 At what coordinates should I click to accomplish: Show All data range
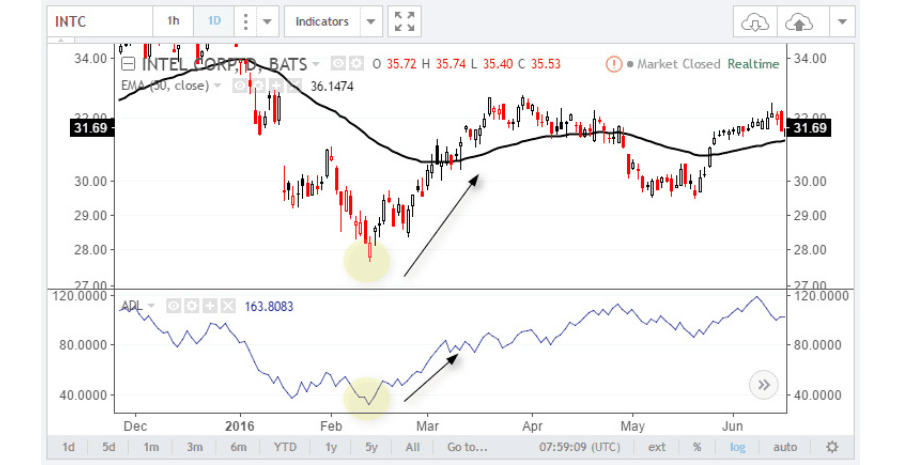coord(413,447)
